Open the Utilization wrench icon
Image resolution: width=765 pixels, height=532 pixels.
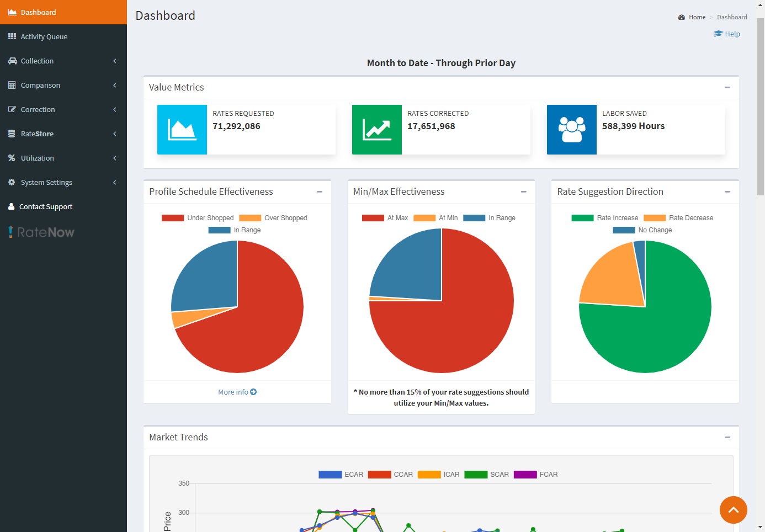[11, 158]
